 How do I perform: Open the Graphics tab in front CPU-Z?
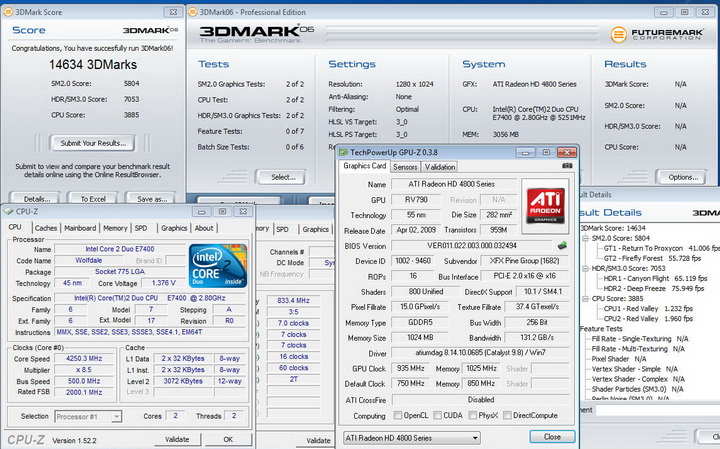pyautogui.click(x=174, y=228)
